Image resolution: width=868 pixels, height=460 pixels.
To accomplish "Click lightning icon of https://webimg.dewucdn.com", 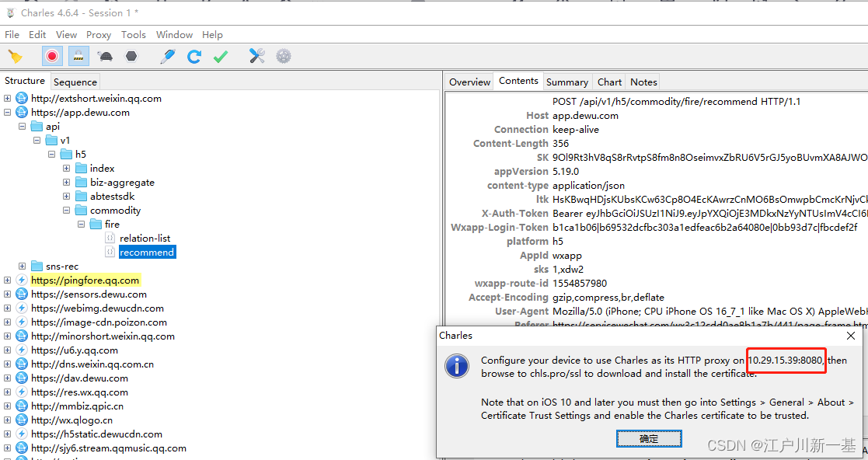I will coord(22,308).
